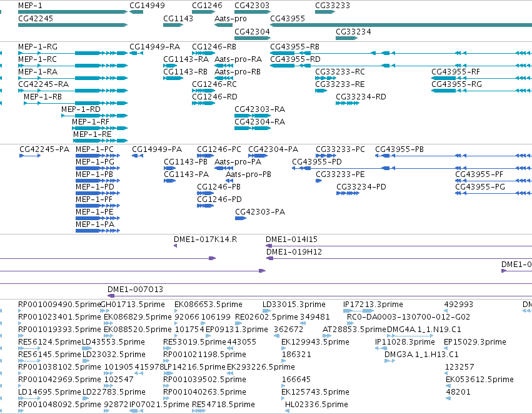Open the Aats-pro gene label

click(x=231, y=19)
